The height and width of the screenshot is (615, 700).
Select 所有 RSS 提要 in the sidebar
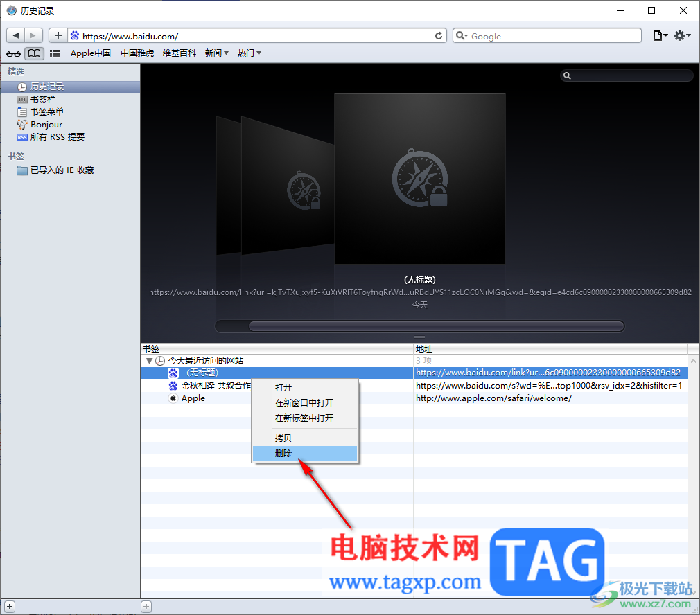pyautogui.click(x=70, y=137)
